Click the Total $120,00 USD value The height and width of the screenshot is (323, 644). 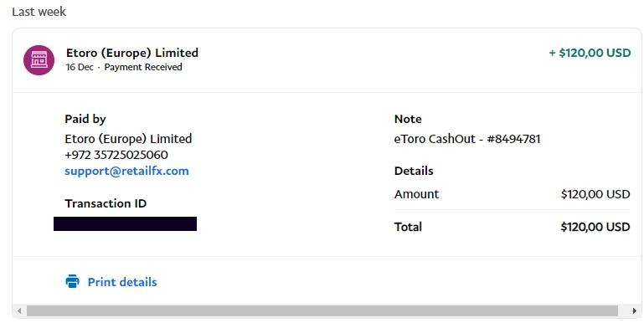pos(595,227)
